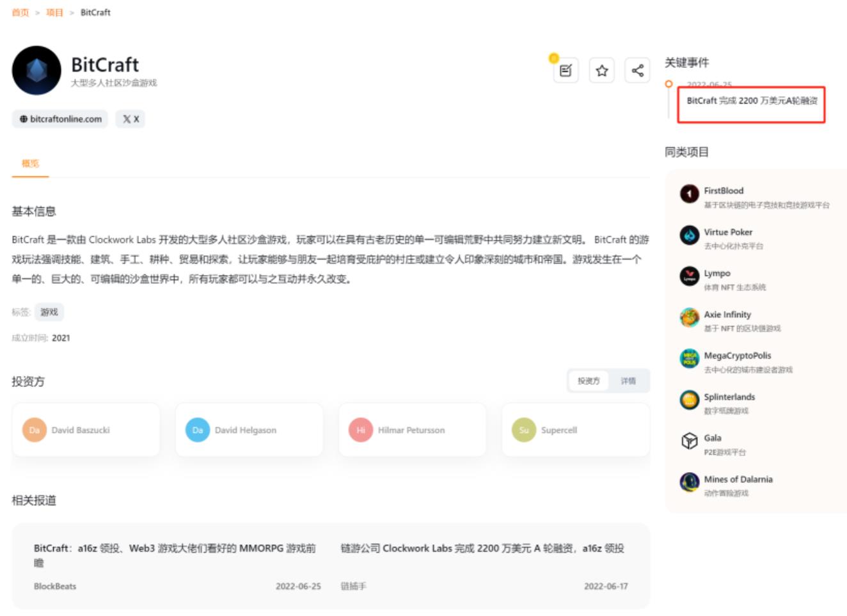The image size is (847, 616).
Task: Click the share icon button
Action: [x=638, y=70]
